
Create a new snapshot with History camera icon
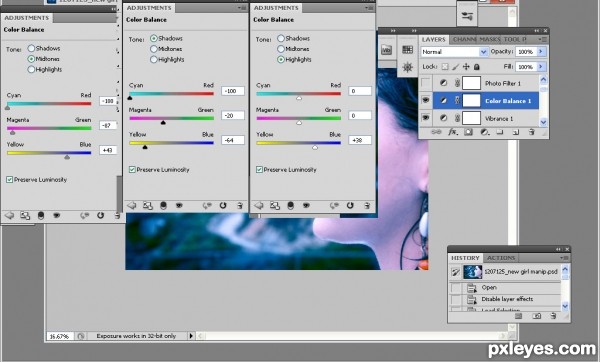coord(537,316)
